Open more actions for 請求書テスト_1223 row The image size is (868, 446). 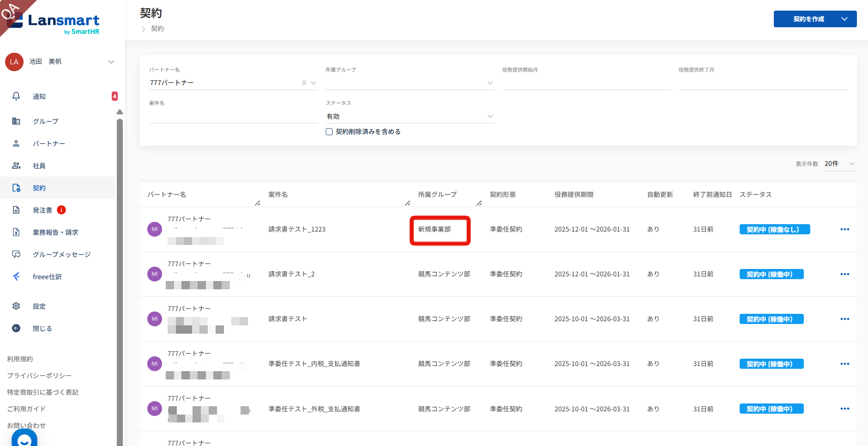(x=845, y=229)
